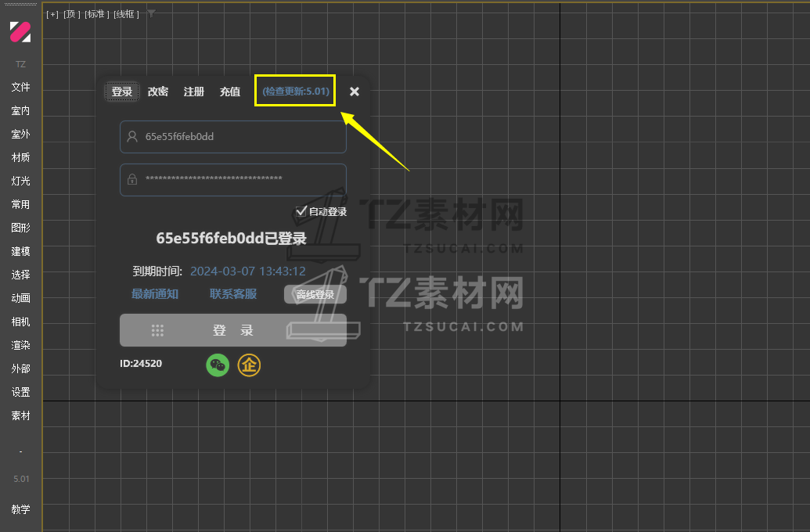Open the 教学 tutorial entry
Image resolution: width=810 pixels, height=532 pixels.
(20, 509)
